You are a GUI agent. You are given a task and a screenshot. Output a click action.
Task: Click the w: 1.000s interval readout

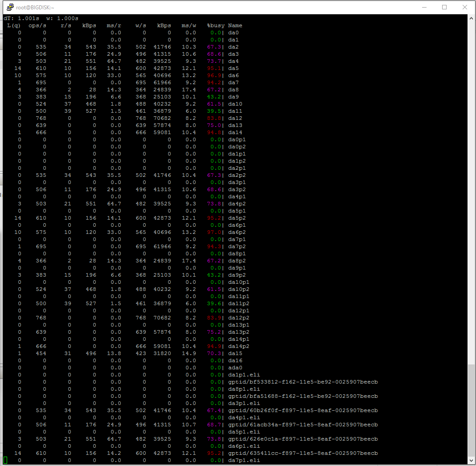[62, 19]
